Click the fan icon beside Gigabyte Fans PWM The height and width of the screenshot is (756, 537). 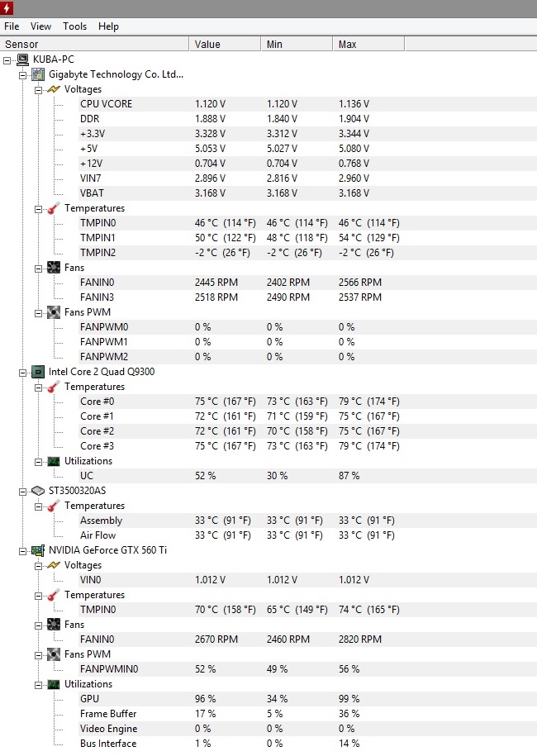54,312
